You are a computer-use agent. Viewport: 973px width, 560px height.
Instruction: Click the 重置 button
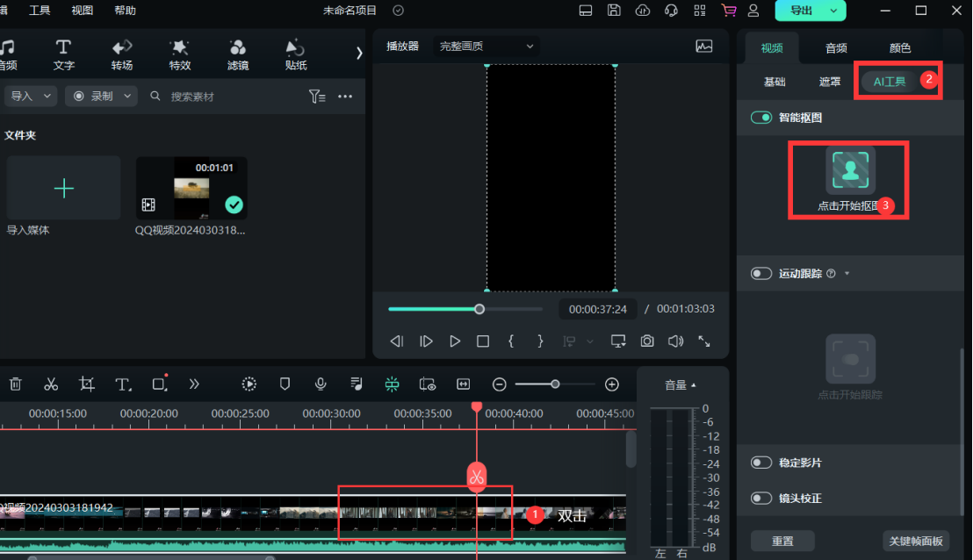782,541
